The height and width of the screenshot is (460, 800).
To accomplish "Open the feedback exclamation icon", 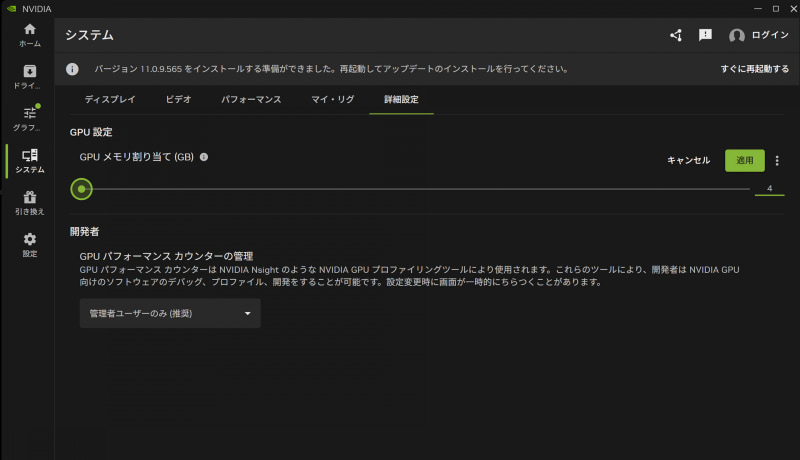I will [x=705, y=35].
